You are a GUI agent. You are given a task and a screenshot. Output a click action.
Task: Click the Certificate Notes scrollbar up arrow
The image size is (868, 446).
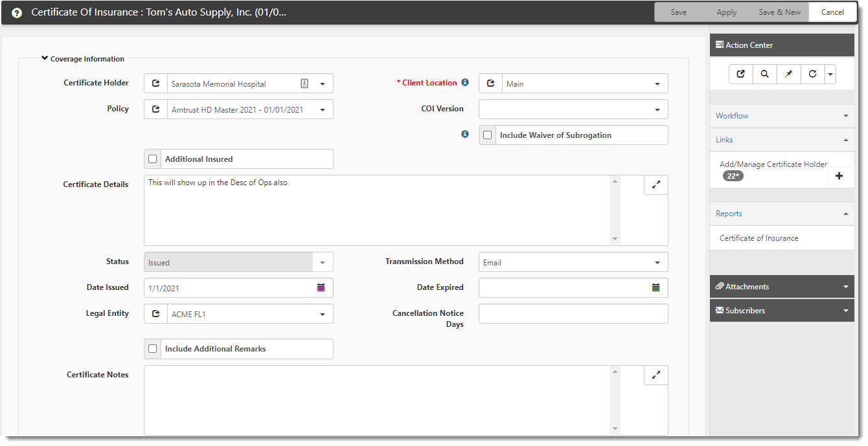[615, 372]
